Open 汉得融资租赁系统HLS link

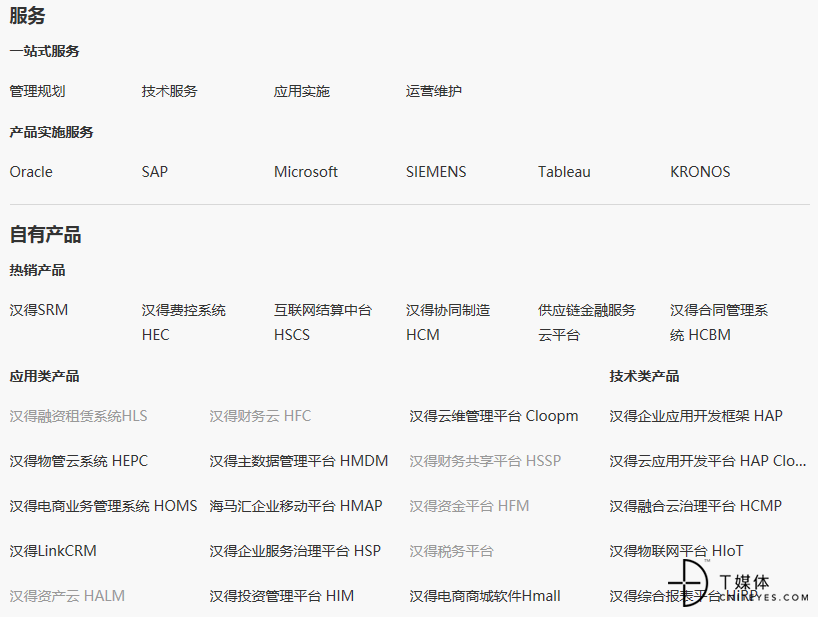[78, 416]
